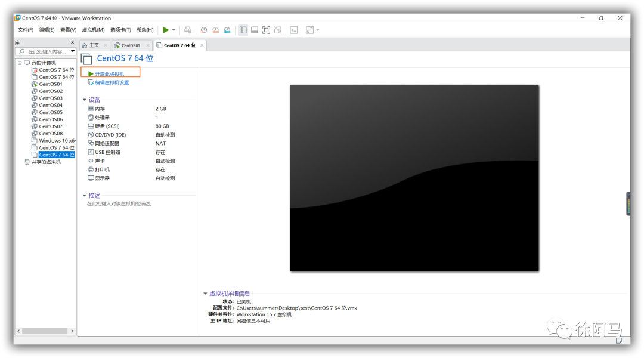Open stretch display dropdown arrow in toolbar

tap(317, 30)
